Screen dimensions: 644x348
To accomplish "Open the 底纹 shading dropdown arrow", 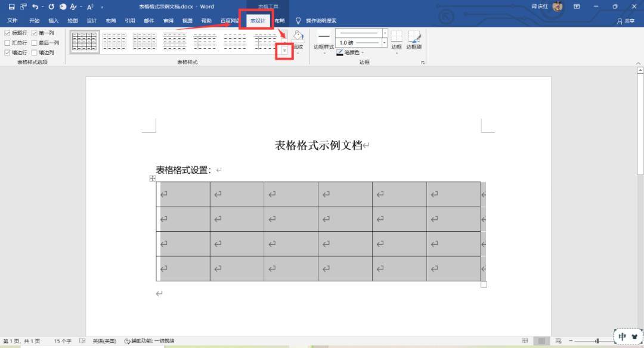I will [x=299, y=53].
